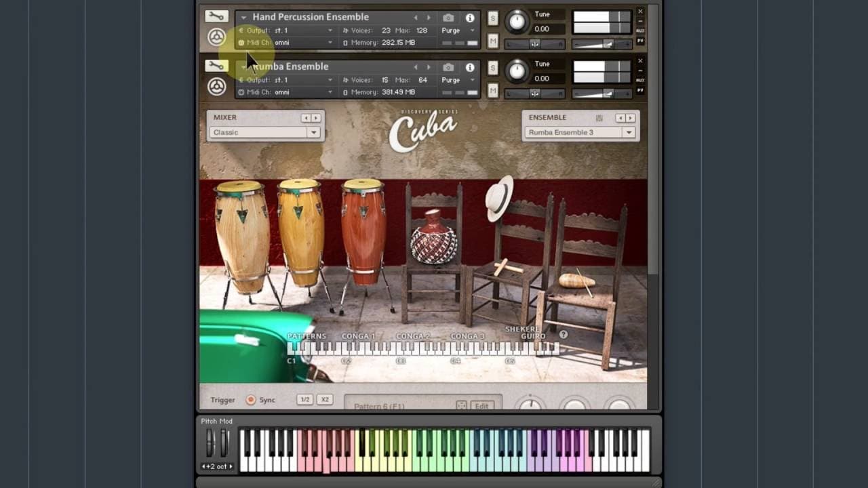The image size is (868, 488).
Task: Click the Hand Percussion Ensemble instrument logo icon
Action: 216,37
